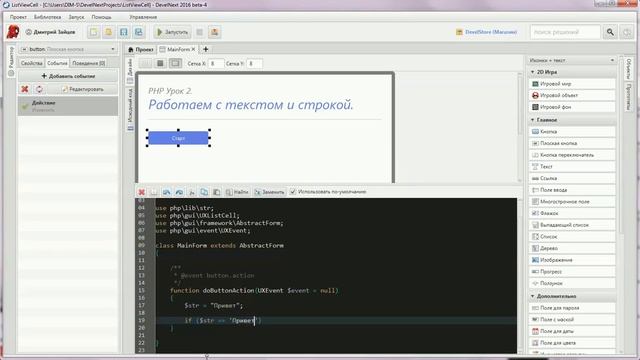Open the Управление menu
The width and height of the screenshot is (640, 360).
[143, 17]
